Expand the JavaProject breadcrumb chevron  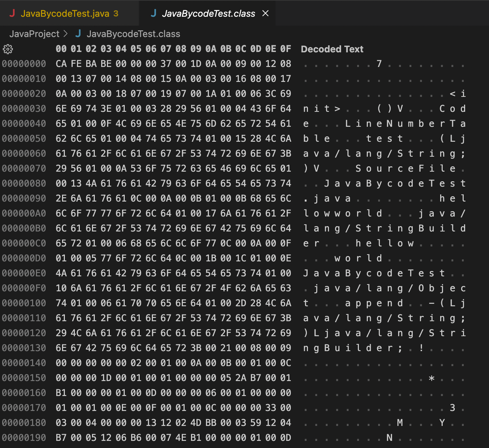[66, 34]
